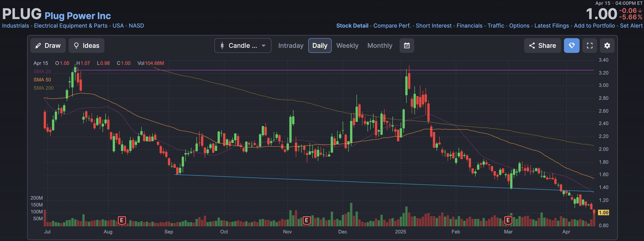
Task: Open the USA country link
Action: [118, 26]
